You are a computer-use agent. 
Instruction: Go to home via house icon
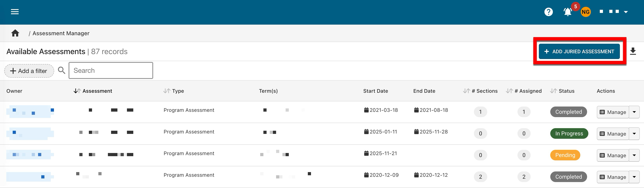tap(15, 33)
